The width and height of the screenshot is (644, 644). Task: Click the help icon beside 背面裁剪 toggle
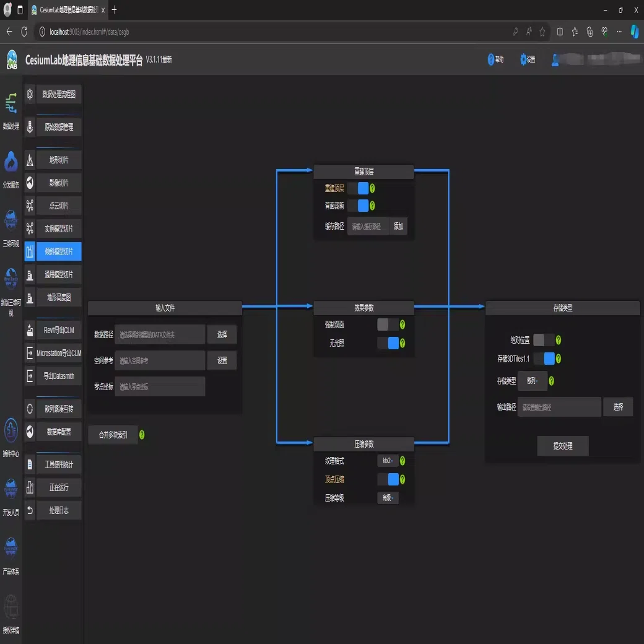pos(372,206)
